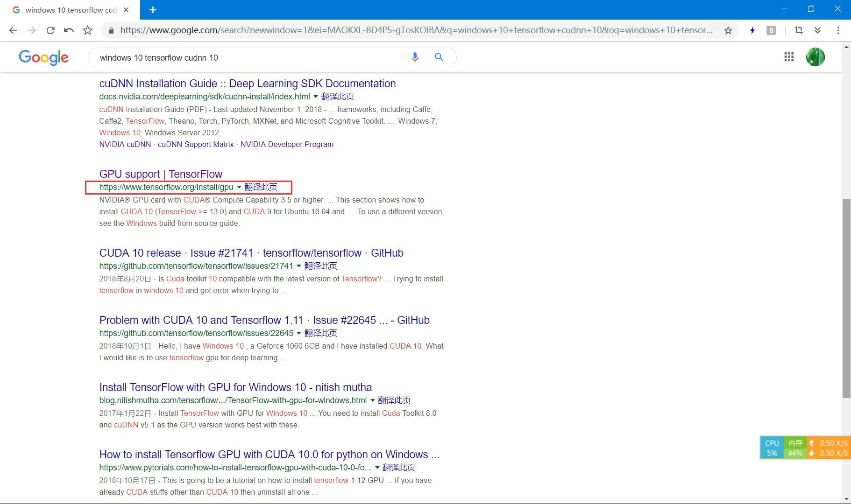
Task: Open the Google account avatar
Action: click(x=816, y=57)
